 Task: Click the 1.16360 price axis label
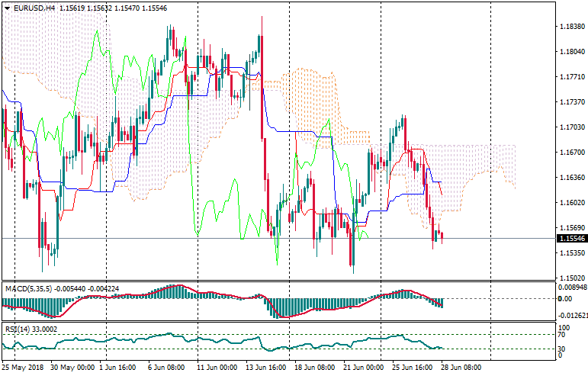(569, 178)
